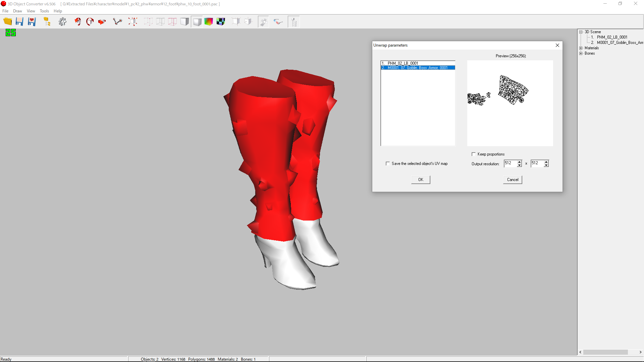Expand the Bones tree node
Viewport: 644px width, 362px height.
coord(581,53)
